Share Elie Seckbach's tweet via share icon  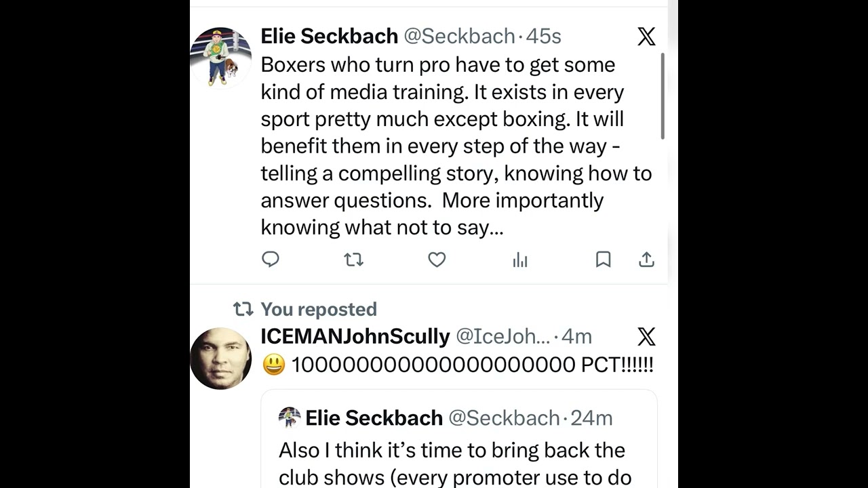point(646,260)
